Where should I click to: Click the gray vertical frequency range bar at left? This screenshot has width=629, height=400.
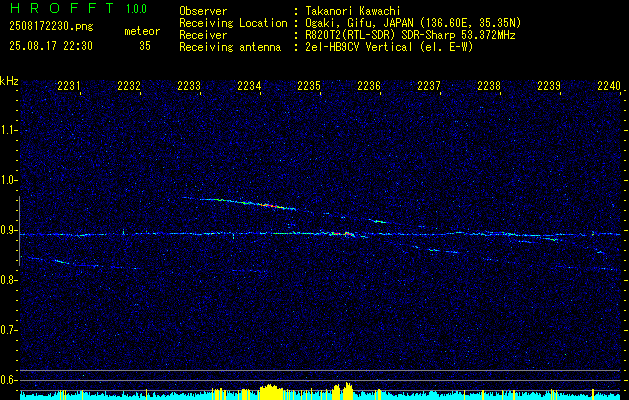click(x=19, y=231)
